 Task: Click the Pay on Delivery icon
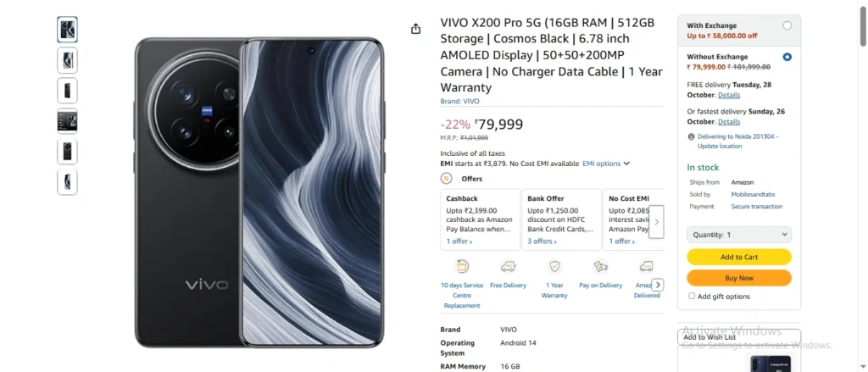coord(601,266)
